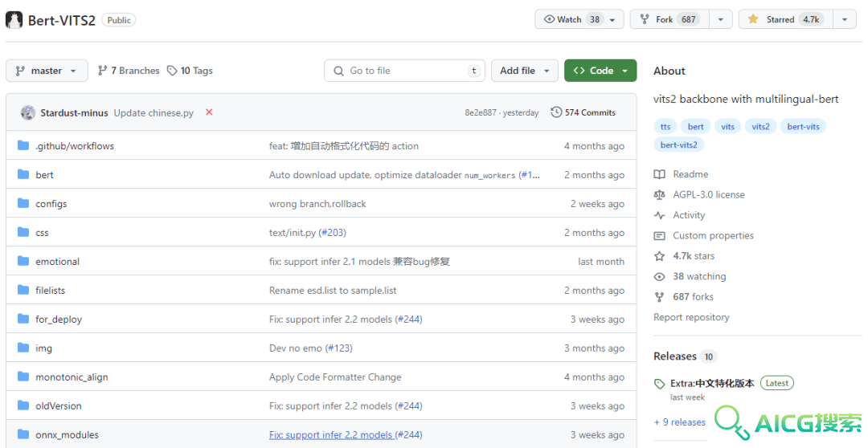Click the eye icon beside 38 watching
The height and width of the screenshot is (448, 868).
659,276
